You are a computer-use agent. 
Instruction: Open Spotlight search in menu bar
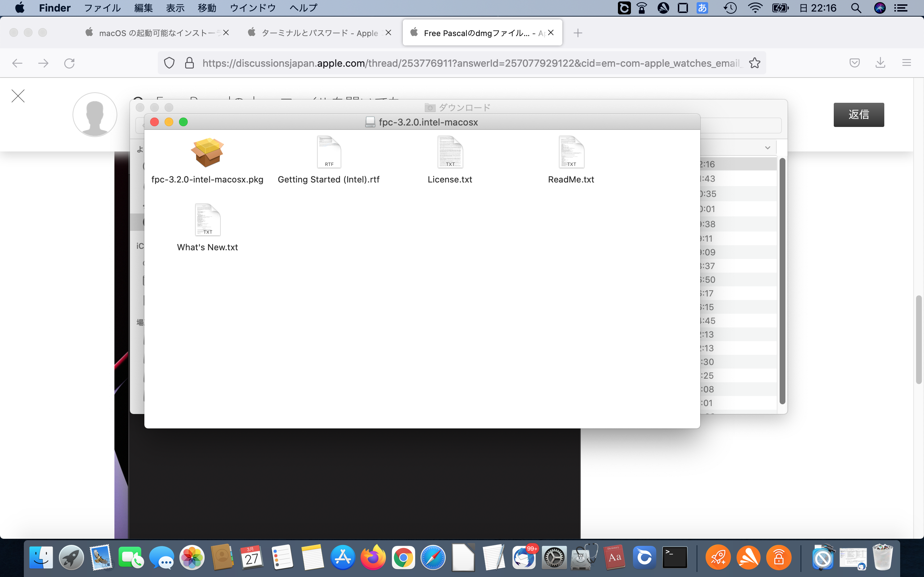pos(856,8)
